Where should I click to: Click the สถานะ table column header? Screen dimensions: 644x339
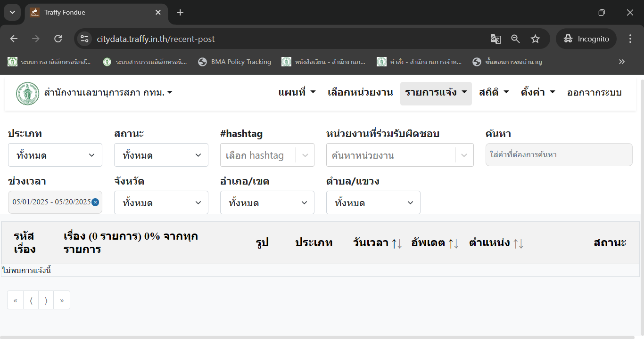tap(610, 243)
